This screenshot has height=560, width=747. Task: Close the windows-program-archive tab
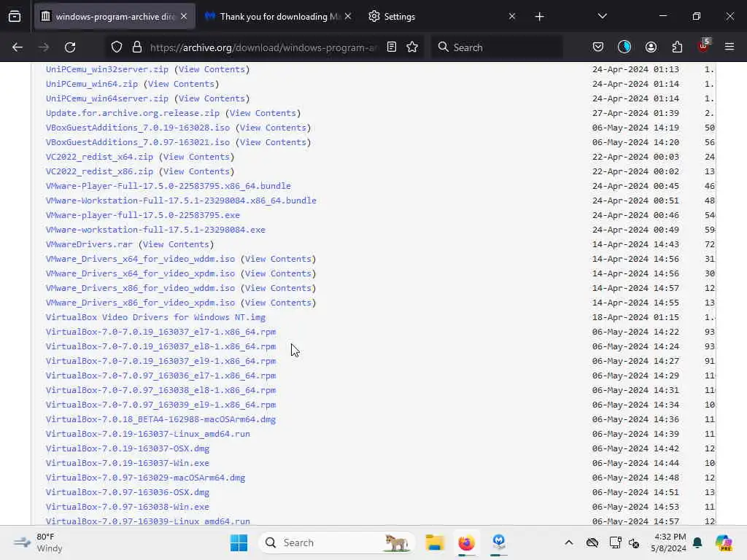click(x=184, y=17)
